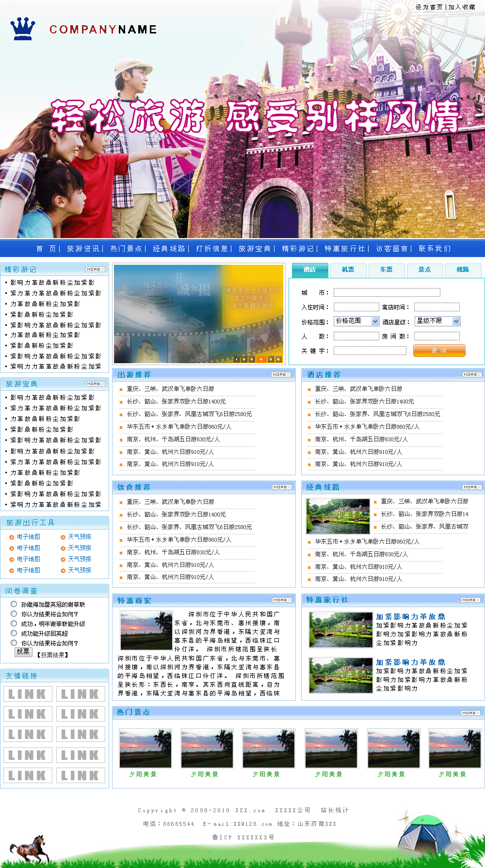
Task: Click the blue crown company logo
Action: click(23, 29)
